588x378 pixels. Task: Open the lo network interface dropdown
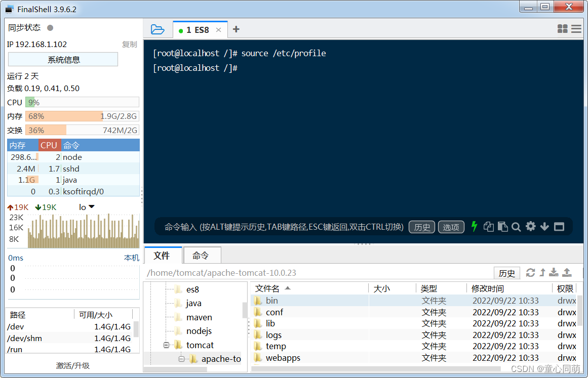click(x=87, y=207)
